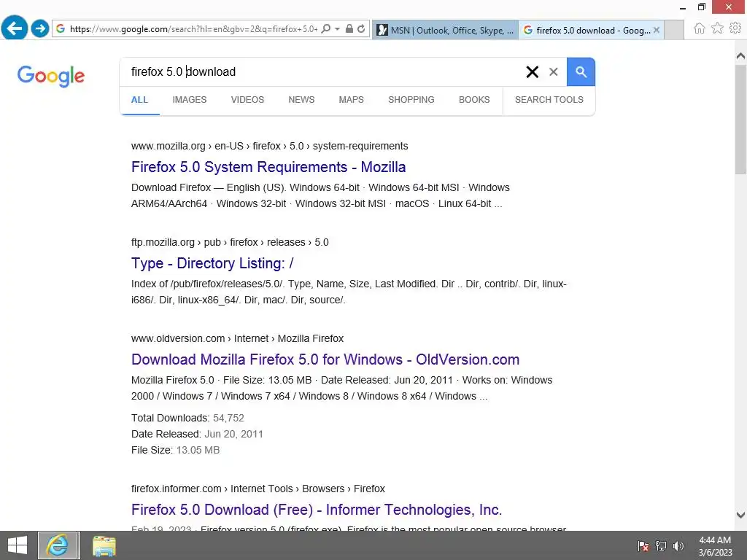The width and height of the screenshot is (747, 560).
Task: Click the vertical scrollbar thumb
Action: coord(741,120)
